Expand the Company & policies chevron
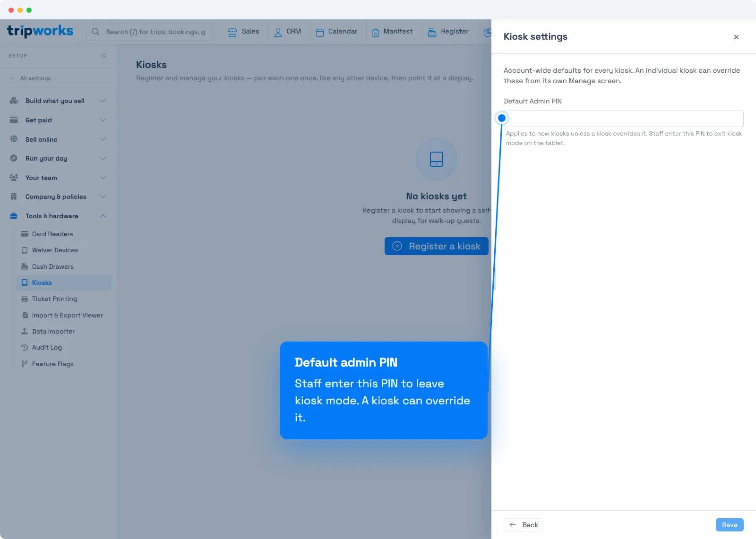This screenshot has width=756, height=539. pyautogui.click(x=103, y=197)
